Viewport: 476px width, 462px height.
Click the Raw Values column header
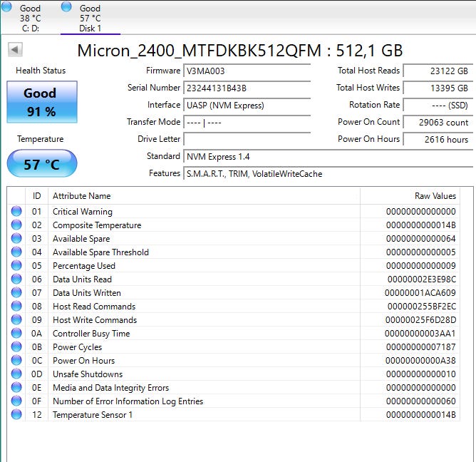click(435, 196)
